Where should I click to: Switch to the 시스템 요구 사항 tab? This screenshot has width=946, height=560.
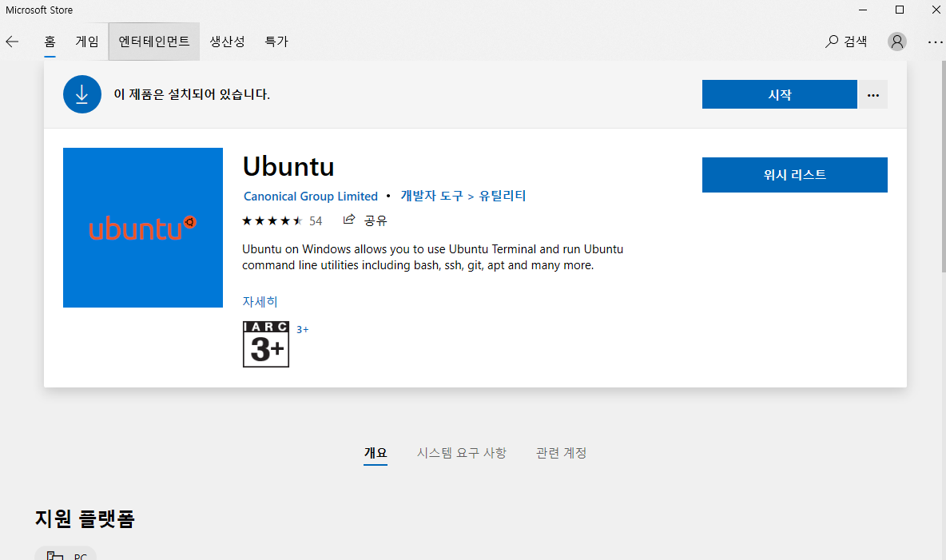(x=462, y=453)
